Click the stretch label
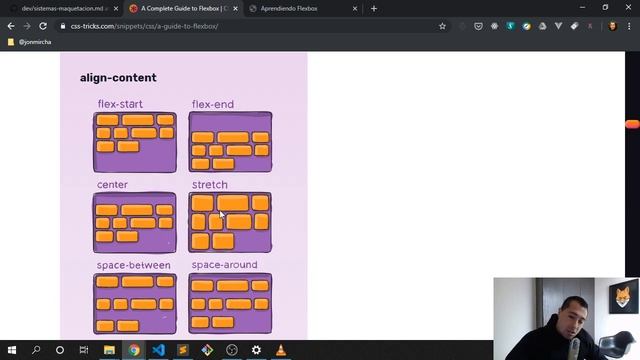 (x=210, y=184)
